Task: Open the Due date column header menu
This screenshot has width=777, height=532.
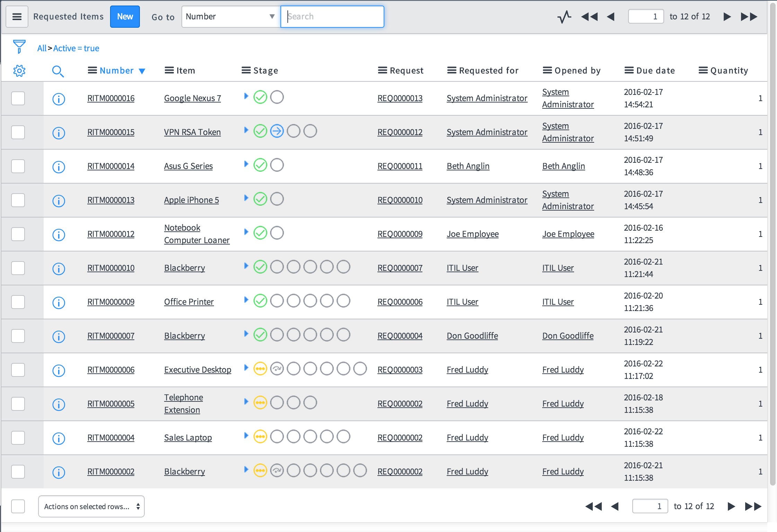Action: click(629, 71)
